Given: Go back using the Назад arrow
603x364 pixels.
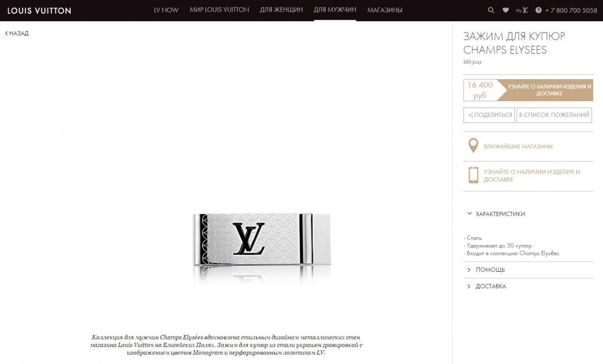Looking at the screenshot, I should pyautogui.click(x=17, y=33).
